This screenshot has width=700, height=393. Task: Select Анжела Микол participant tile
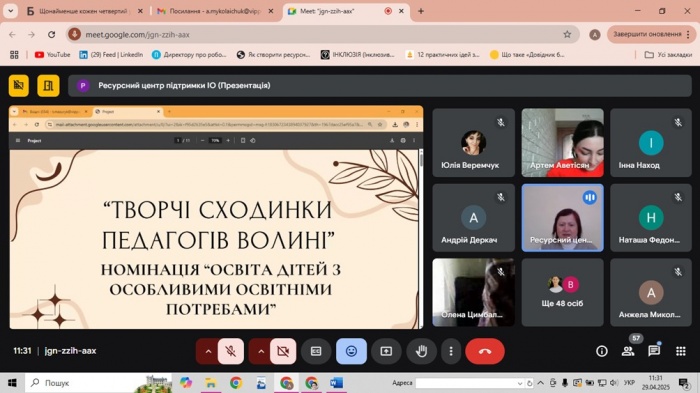(x=651, y=292)
